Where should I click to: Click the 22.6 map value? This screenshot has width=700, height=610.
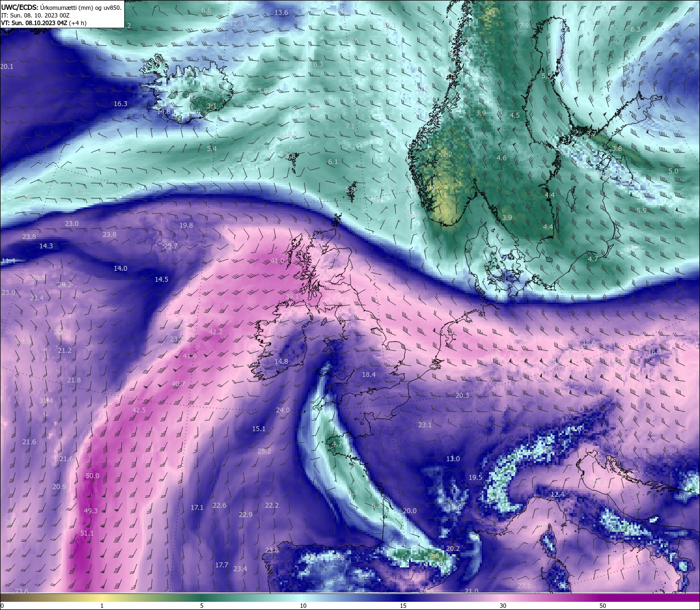pyautogui.click(x=219, y=506)
